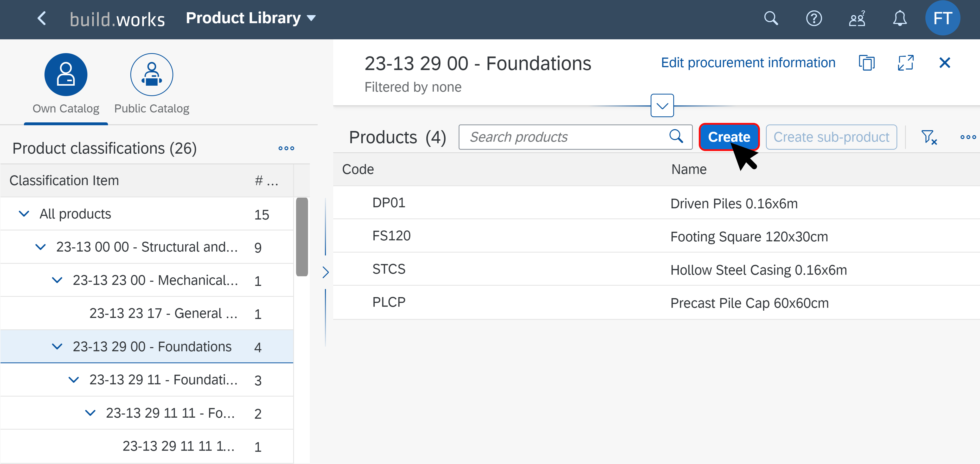Click the side panel splitter arrow
The image size is (980, 464).
pos(325,273)
